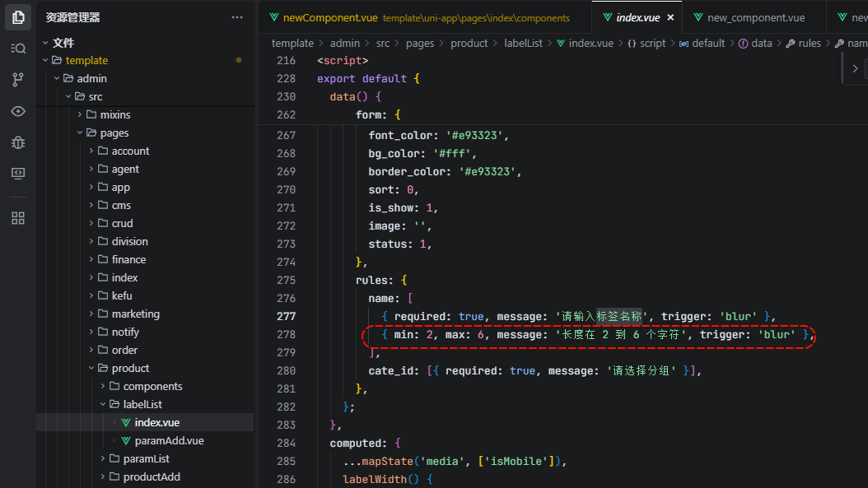Close the index.vue editor tab

[x=670, y=18]
